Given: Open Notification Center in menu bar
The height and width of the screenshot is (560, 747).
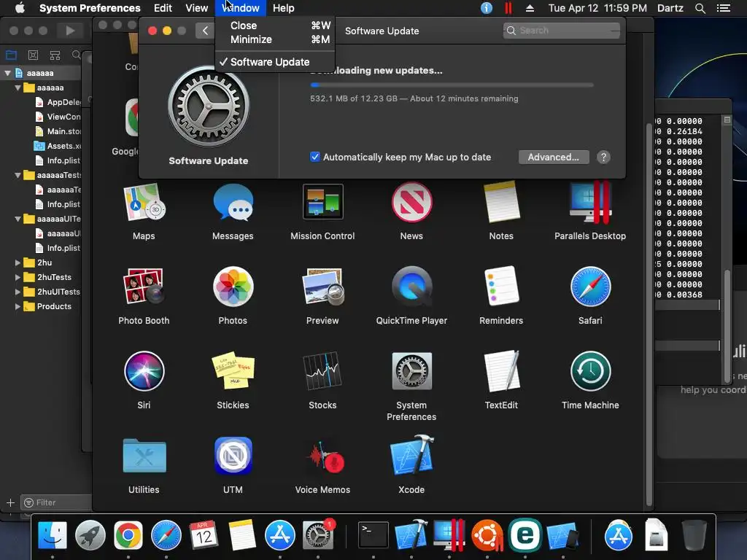Looking at the screenshot, I should (x=723, y=8).
